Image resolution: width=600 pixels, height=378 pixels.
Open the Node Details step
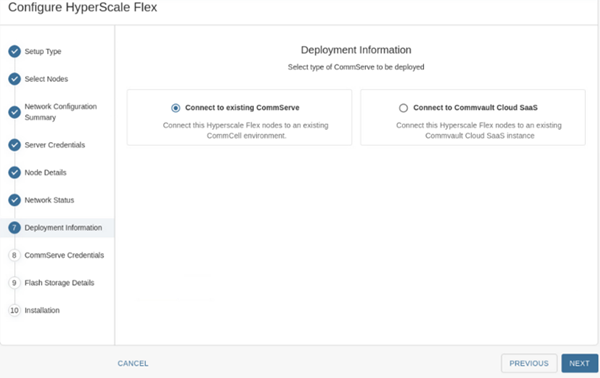[x=46, y=173]
